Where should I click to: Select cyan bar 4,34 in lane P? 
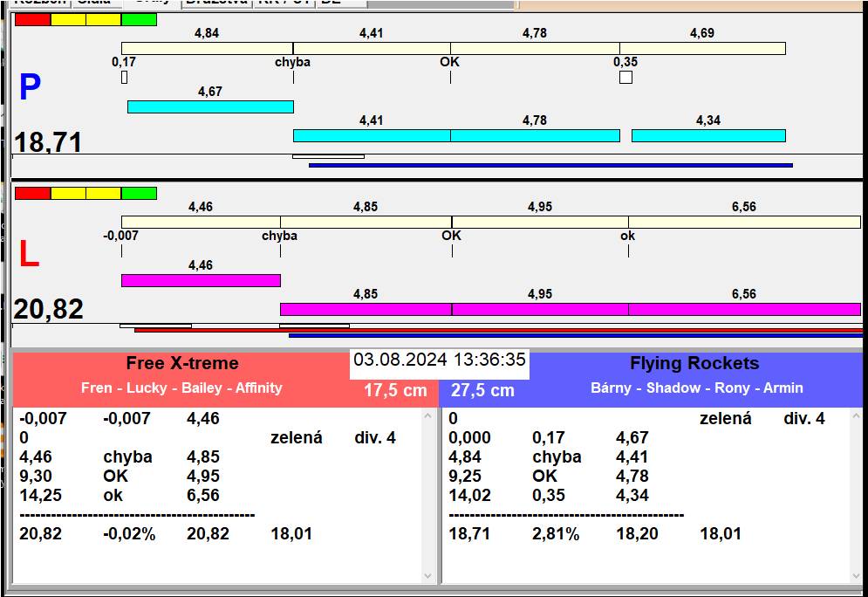tap(708, 135)
